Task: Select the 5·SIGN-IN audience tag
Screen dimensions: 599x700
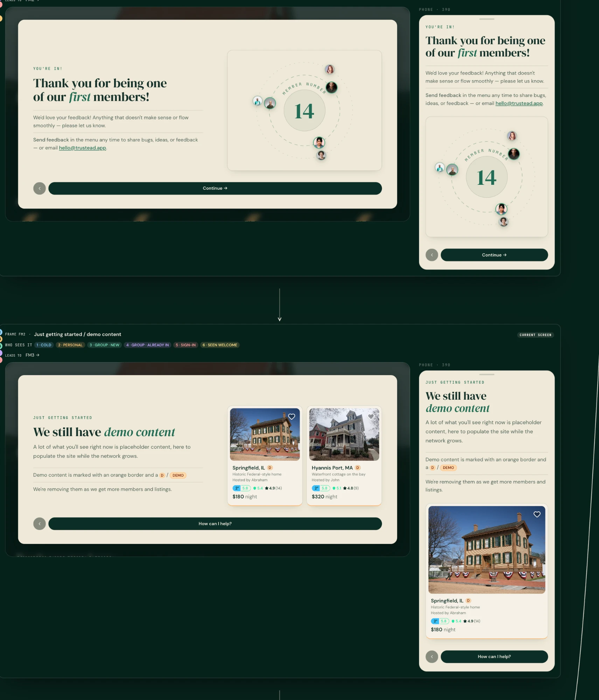Action: (186, 345)
